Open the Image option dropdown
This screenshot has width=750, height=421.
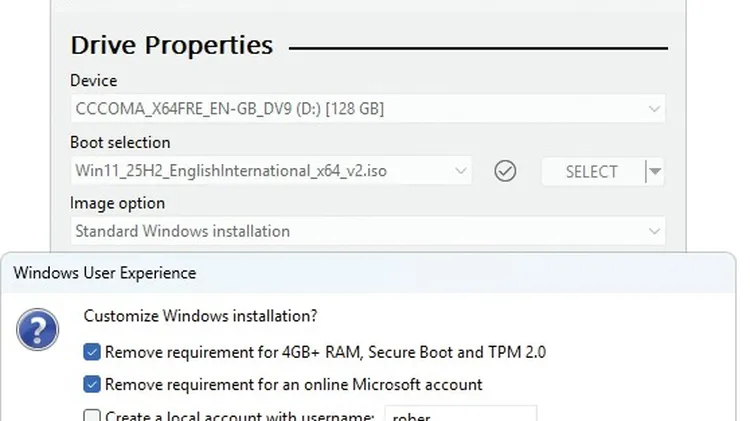tap(367, 232)
